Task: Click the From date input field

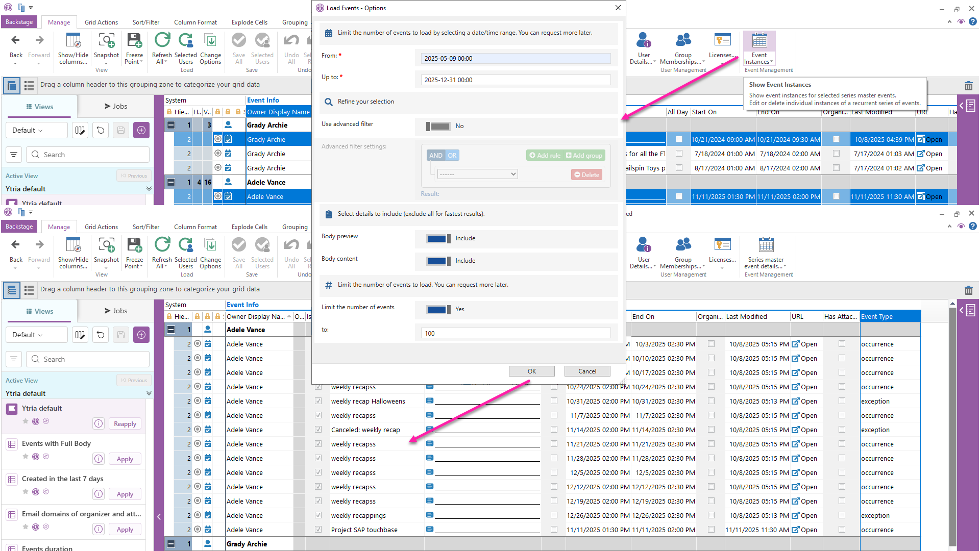Action: [x=516, y=59]
